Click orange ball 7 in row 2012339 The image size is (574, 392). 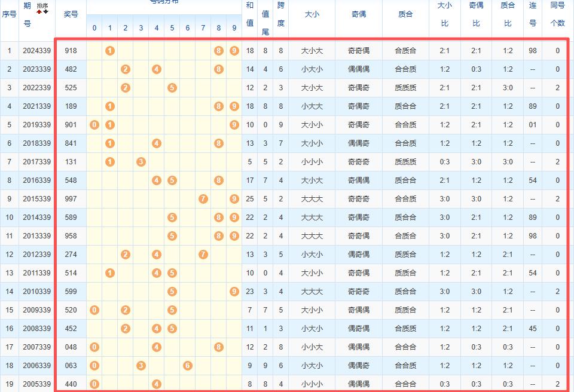(203, 255)
